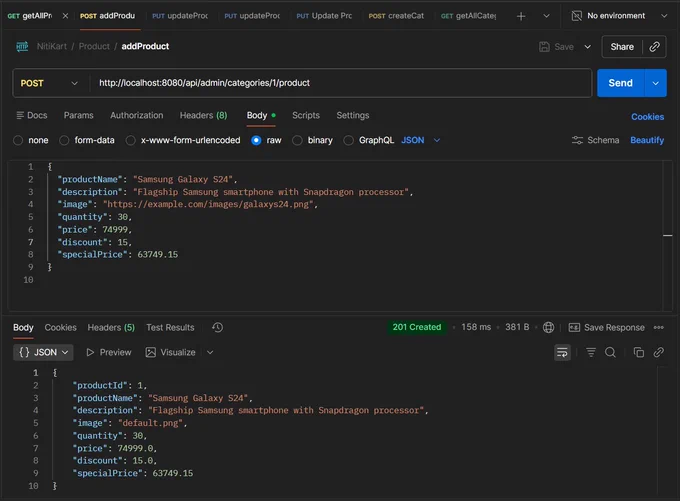Switch to the GET getAllCate tab

(x=468, y=16)
